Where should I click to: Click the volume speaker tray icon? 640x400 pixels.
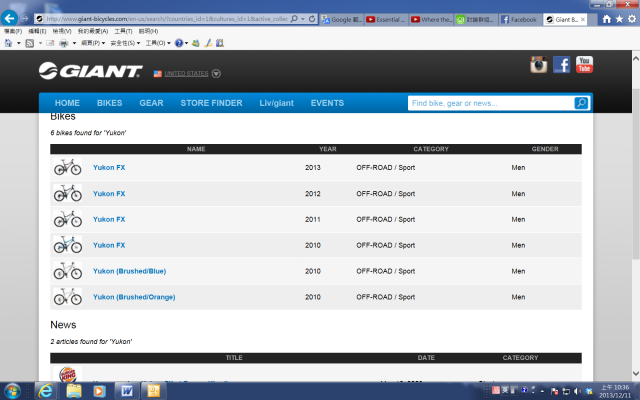(x=577, y=391)
